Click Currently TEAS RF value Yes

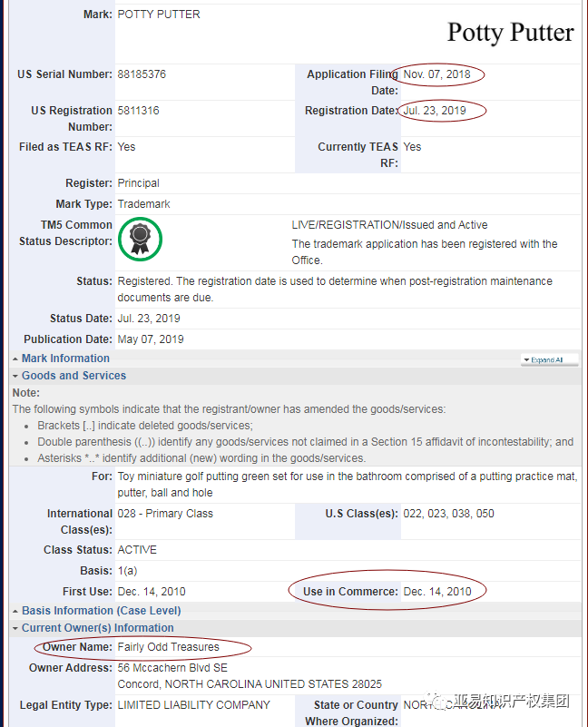[412, 147]
